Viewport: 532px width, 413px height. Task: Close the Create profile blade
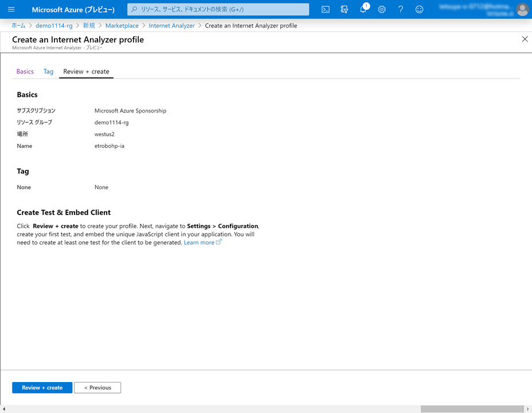pos(525,39)
